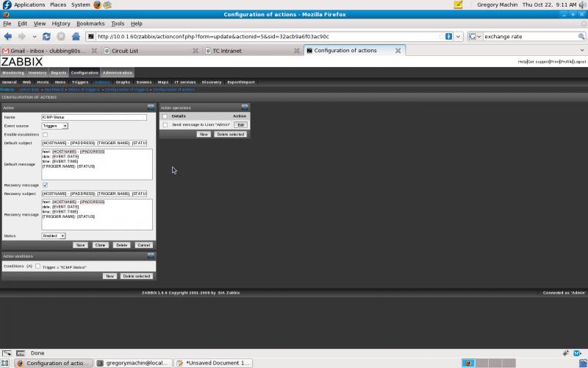Screen dimensions: 588x368
Task: Click the show desktop icon in the bottom panel
Action: pos(4,363)
